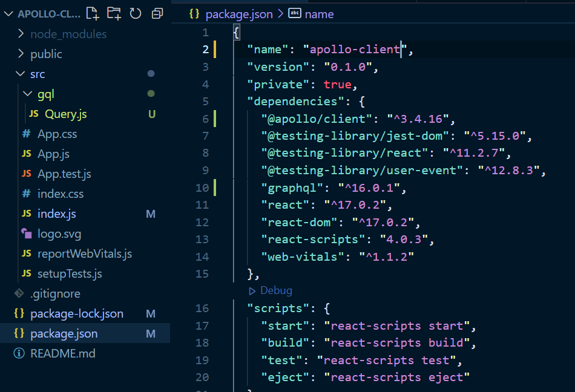Click the "@testing-library/jest-dom" key
Image resolution: width=575 pixels, height=392 pixels.
(x=355, y=136)
